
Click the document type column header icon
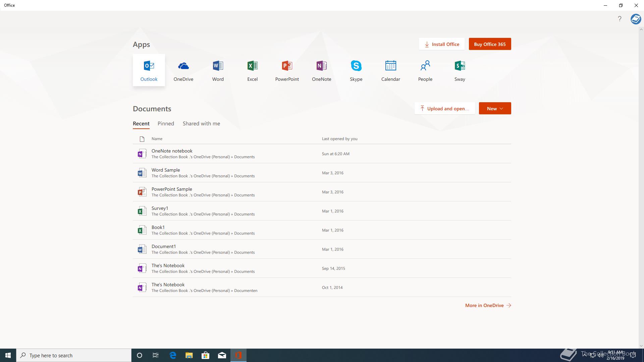142,139
